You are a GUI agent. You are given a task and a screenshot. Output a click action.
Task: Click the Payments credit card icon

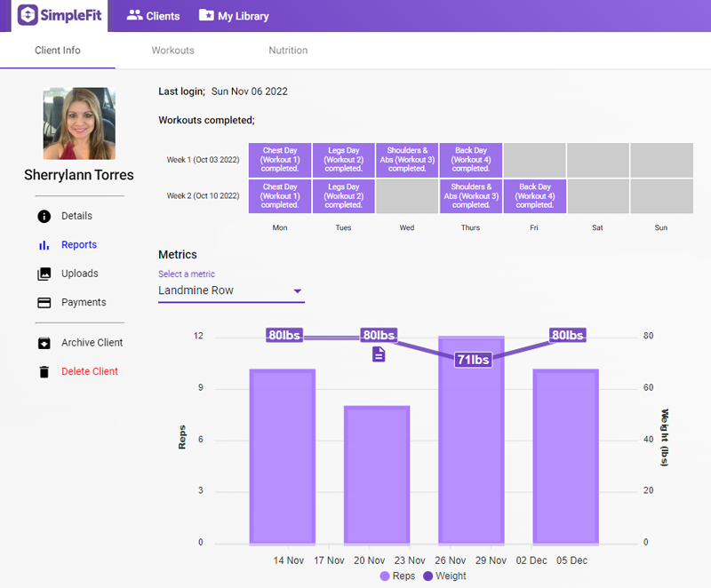coord(44,303)
